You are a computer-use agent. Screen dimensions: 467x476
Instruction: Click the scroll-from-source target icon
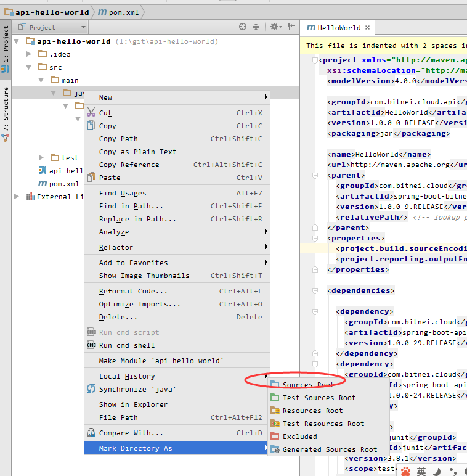(x=243, y=27)
